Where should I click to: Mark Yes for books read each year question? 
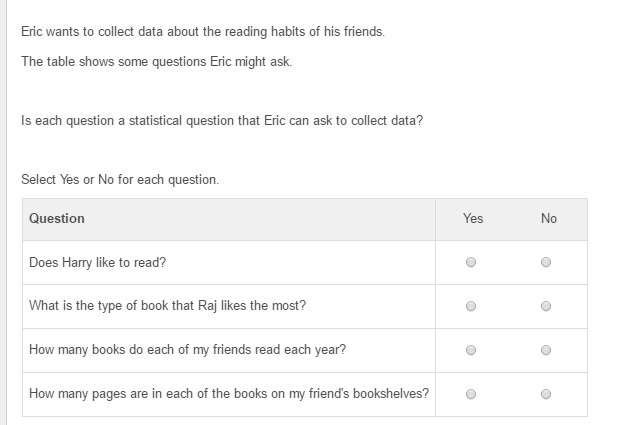pos(471,351)
